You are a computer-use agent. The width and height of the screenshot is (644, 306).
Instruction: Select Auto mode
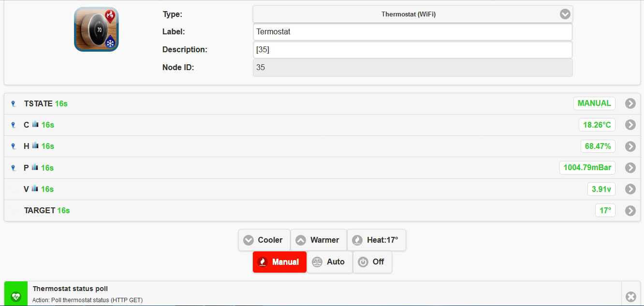click(x=330, y=262)
